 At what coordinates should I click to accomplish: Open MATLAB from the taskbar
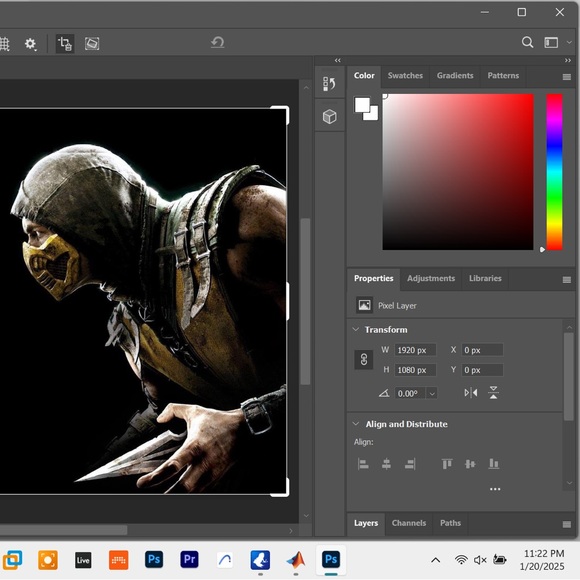[296, 560]
